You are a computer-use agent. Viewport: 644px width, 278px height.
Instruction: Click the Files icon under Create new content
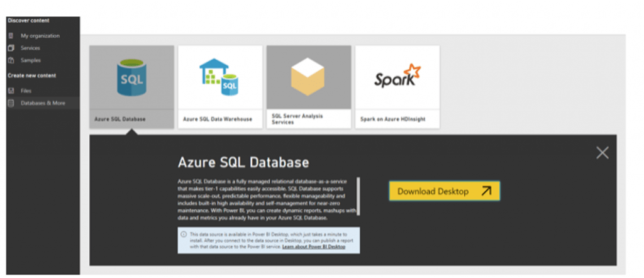click(11, 91)
